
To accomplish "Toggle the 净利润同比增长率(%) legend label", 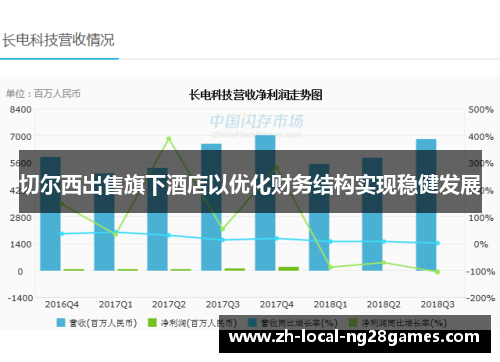I will coord(404,323).
